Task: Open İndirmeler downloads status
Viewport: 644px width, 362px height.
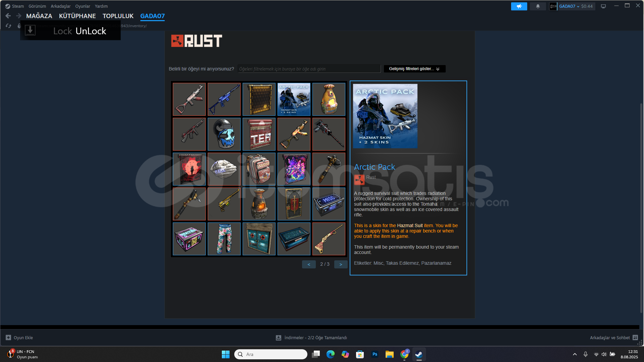Action: click(311, 338)
